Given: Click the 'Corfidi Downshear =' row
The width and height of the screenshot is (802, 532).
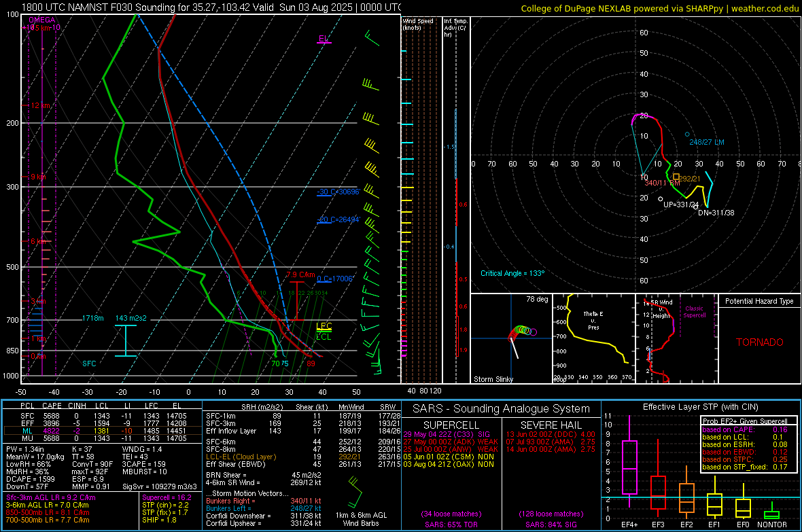Looking at the screenshot, I should click(264, 516).
